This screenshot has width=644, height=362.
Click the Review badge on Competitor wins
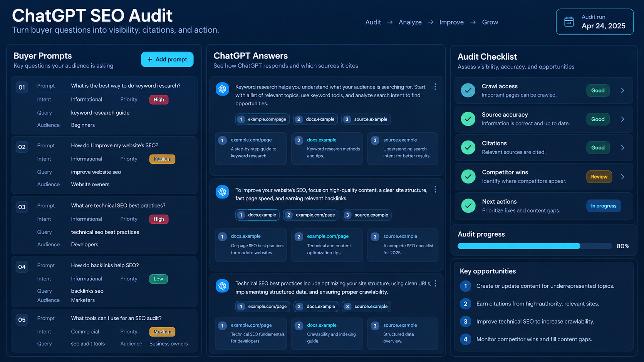click(x=599, y=177)
